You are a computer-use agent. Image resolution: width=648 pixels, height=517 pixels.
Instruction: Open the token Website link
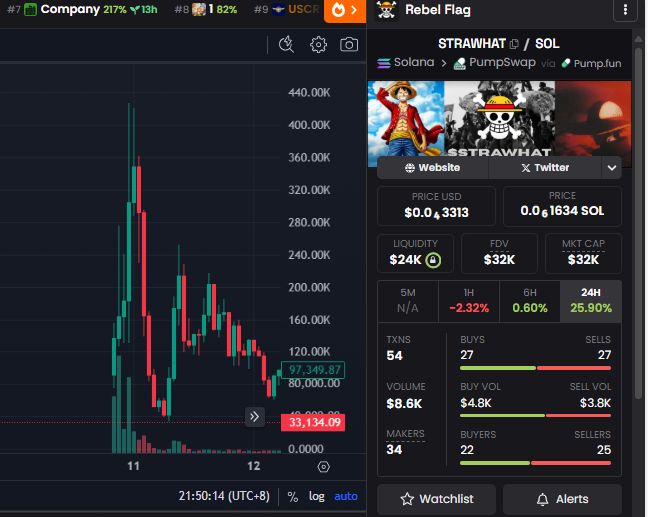pos(433,168)
